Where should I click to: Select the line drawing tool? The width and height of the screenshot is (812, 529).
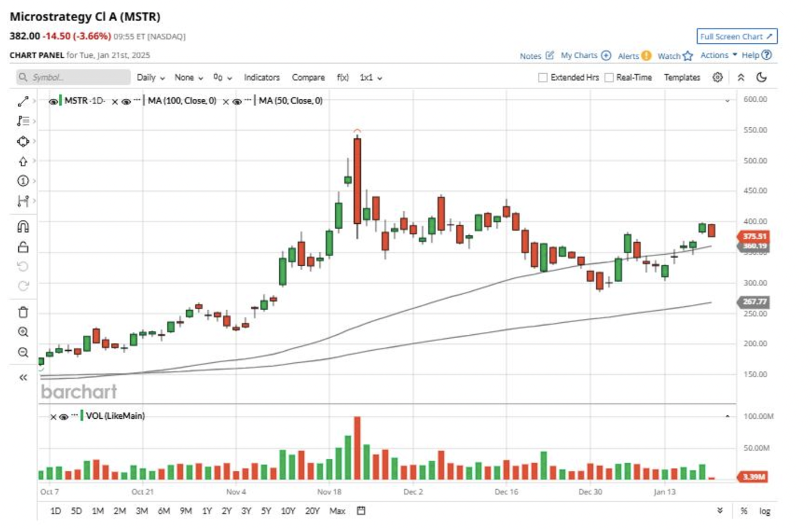click(23, 101)
